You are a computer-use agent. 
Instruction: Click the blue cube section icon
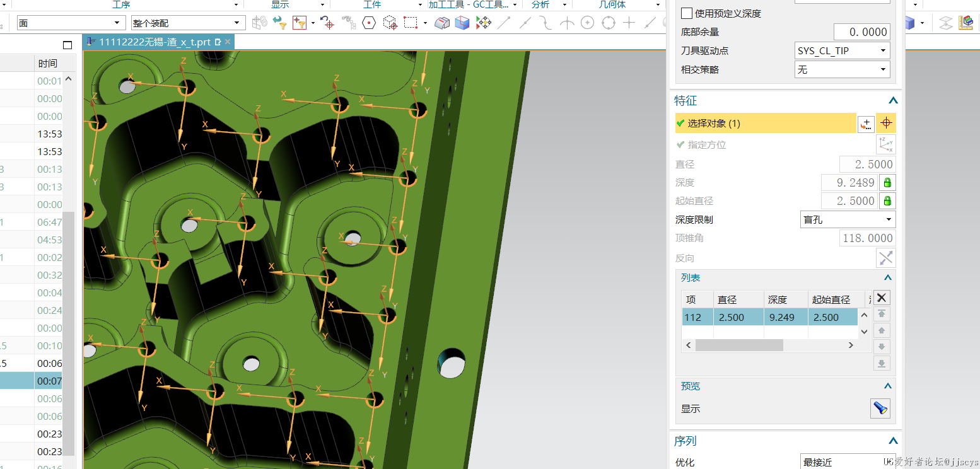(463, 23)
